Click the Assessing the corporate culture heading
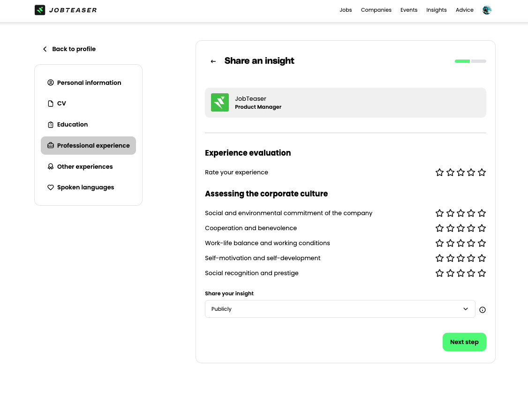Screen dimensions: 528x420 (x=266, y=194)
